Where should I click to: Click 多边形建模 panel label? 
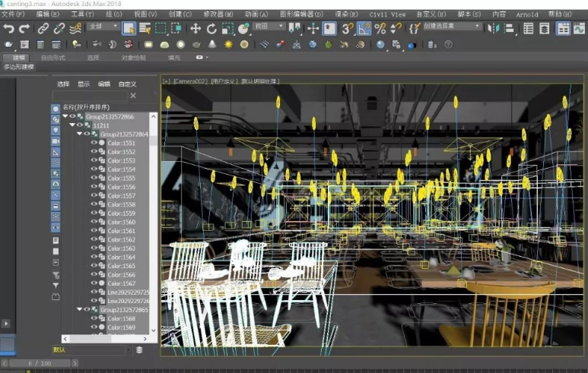pyautogui.click(x=19, y=67)
